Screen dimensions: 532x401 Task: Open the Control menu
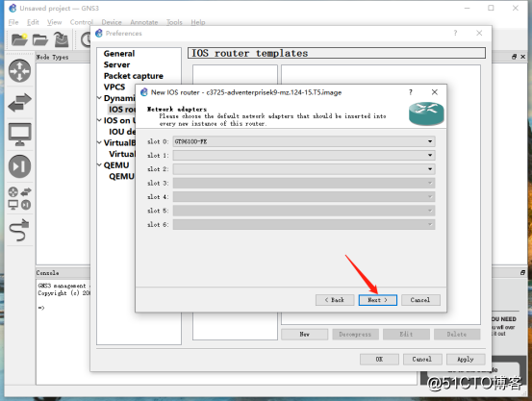(x=82, y=22)
